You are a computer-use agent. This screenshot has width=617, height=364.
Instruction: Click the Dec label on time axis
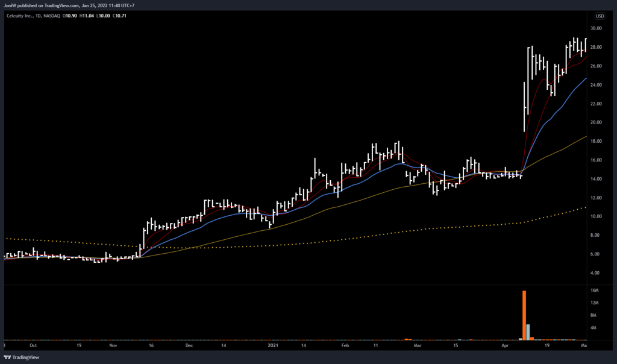coord(189,347)
